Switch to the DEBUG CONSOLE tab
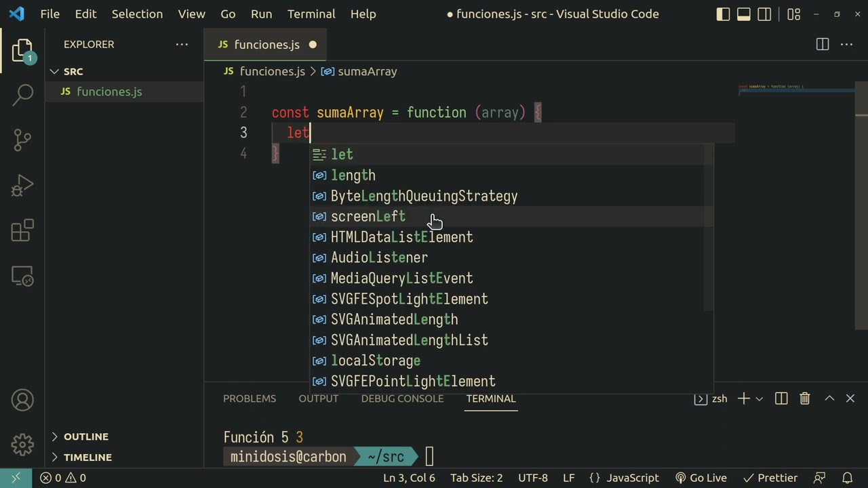This screenshot has height=488, width=868. click(402, 399)
